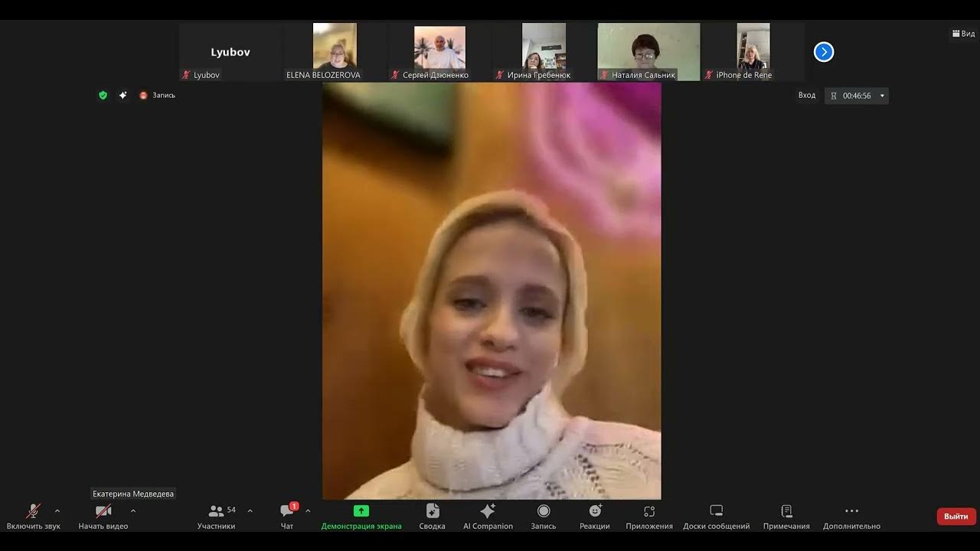Click the red Запись recording indicator
The height and width of the screenshot is (551, 980).
coord(157,96)
